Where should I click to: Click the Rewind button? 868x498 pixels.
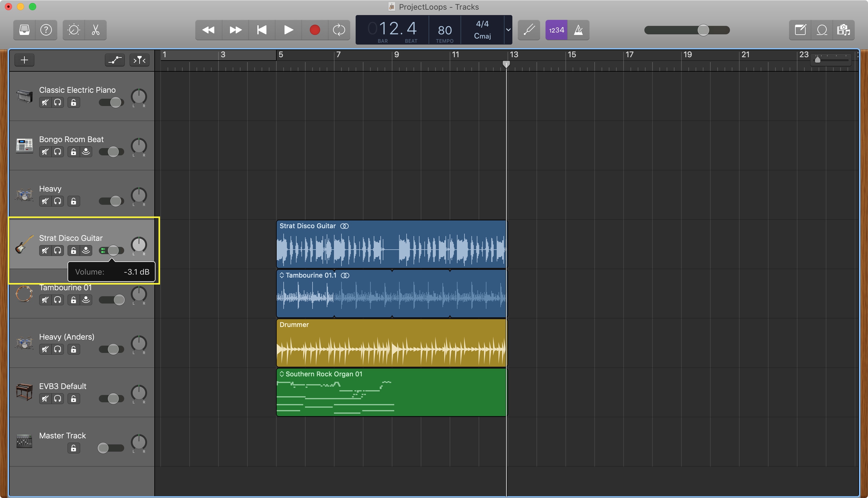[209, 30]
